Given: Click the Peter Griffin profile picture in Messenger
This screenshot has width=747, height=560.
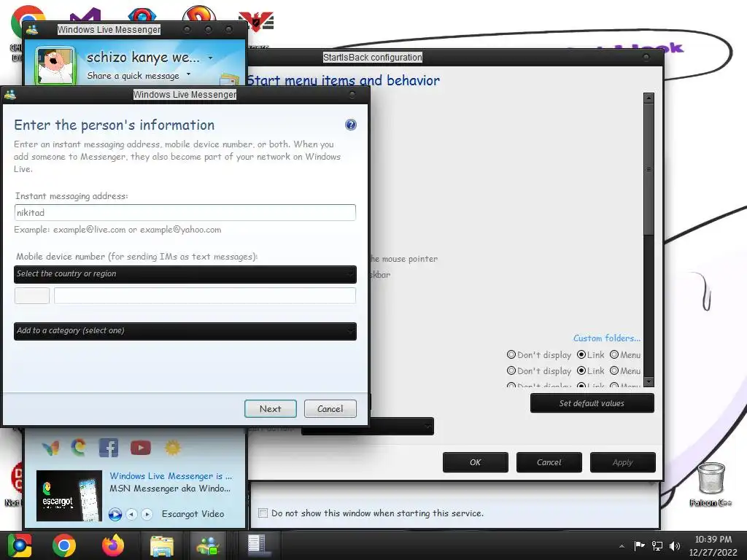Looking at the screenshot, I should [55, 66].
